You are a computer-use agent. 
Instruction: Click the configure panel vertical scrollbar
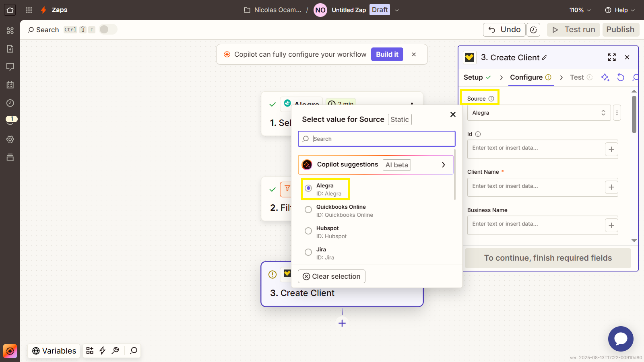[x=634, y=114]
